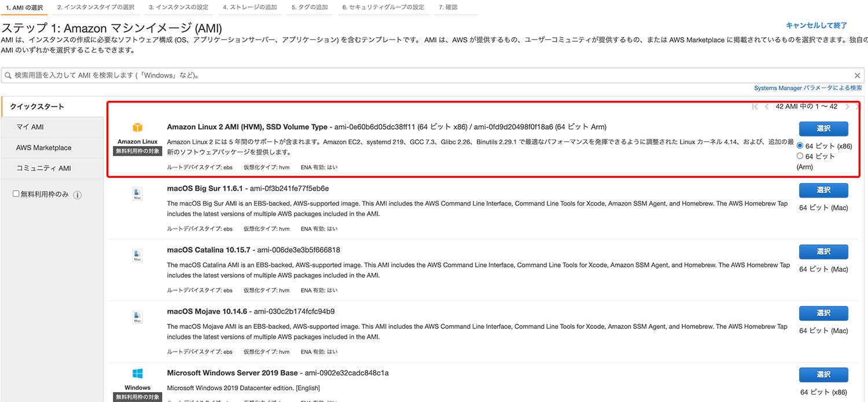Click the magnifier icon in the AMI search box
Screen dimensions: 868x402
pyautogui.click(x=8, y=75)
